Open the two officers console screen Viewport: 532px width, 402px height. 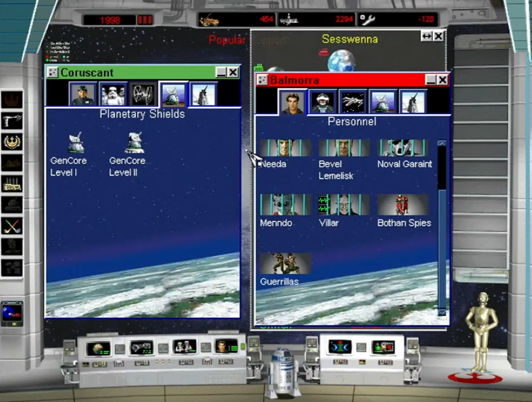tap(184, 346)
